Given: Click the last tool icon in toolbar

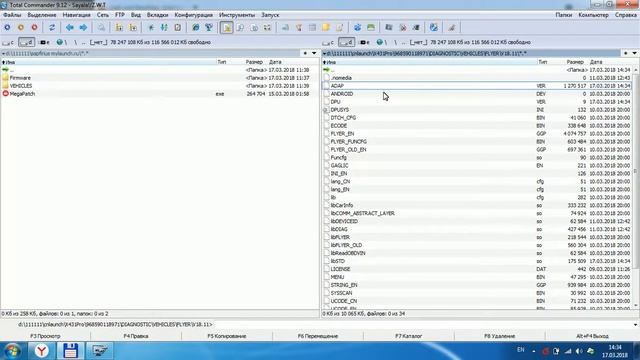Looking at the screenshot, I should click(451, 27).
